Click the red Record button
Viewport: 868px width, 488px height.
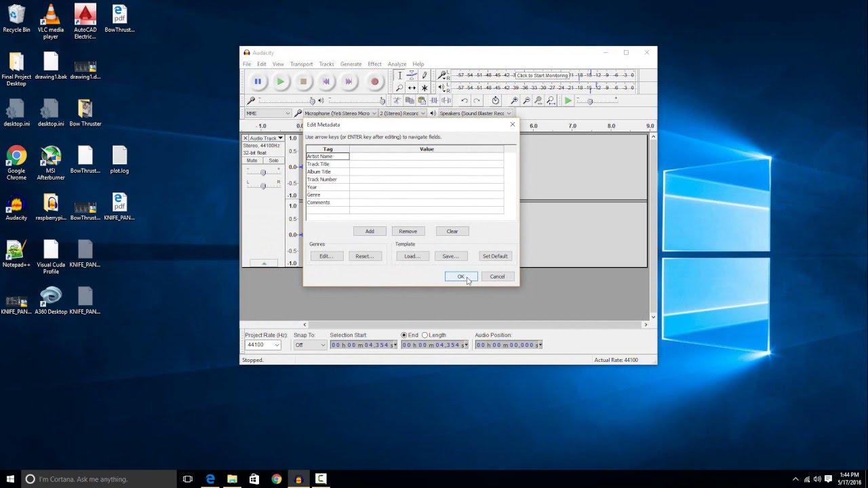(x=374, y=81)
